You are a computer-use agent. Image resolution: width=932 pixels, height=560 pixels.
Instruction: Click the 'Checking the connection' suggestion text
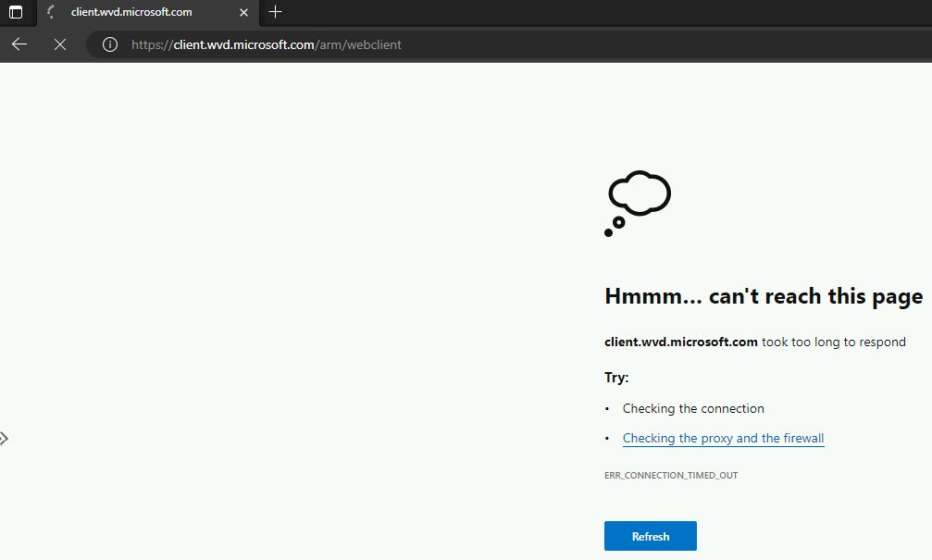(x=693, y=408)
